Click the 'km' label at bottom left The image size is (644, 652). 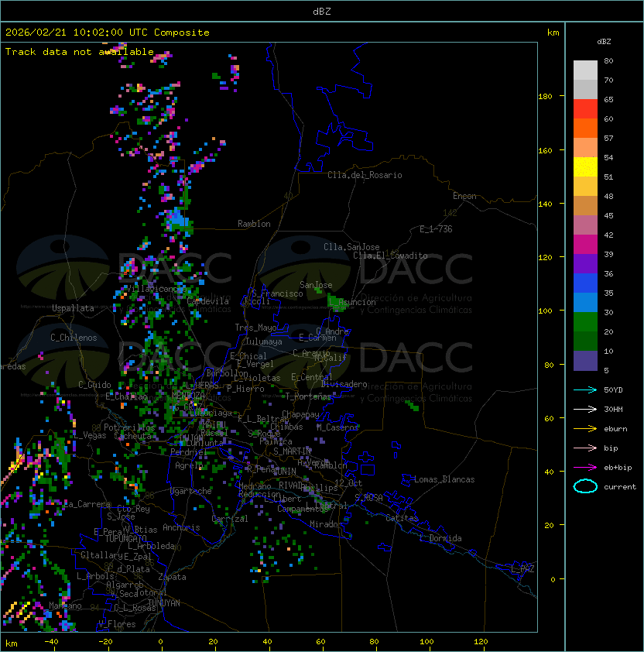click(12, 643)
